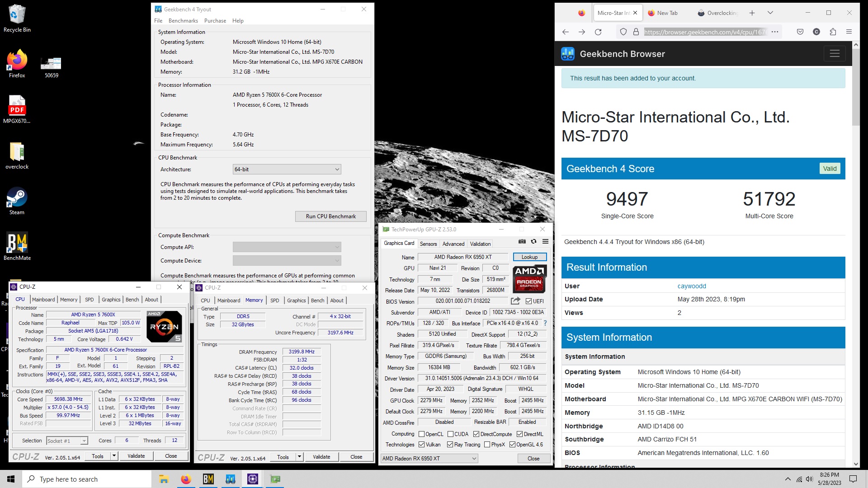
Task: Click the Windows taskbar search box
Action: (x=87, y=479)
